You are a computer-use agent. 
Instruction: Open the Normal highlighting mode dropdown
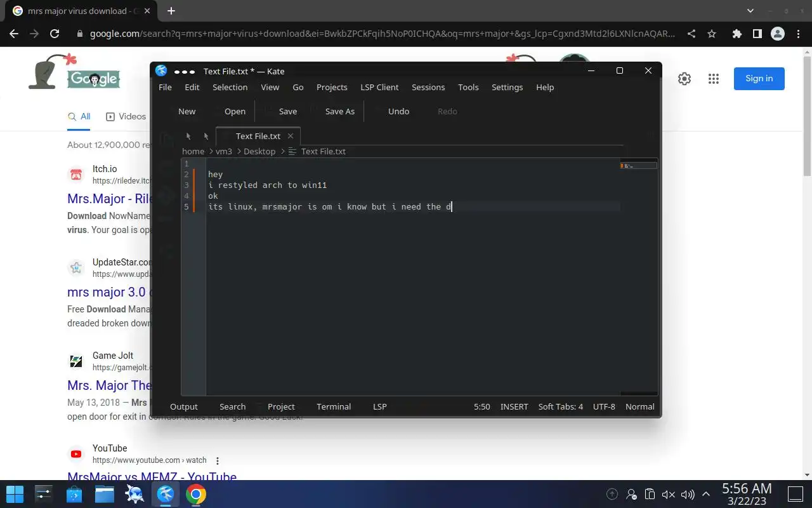click(639, 406)
